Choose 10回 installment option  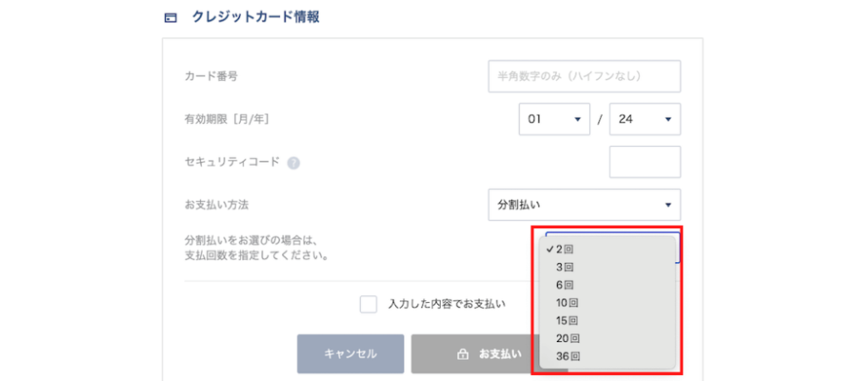(x=566, y=303)
